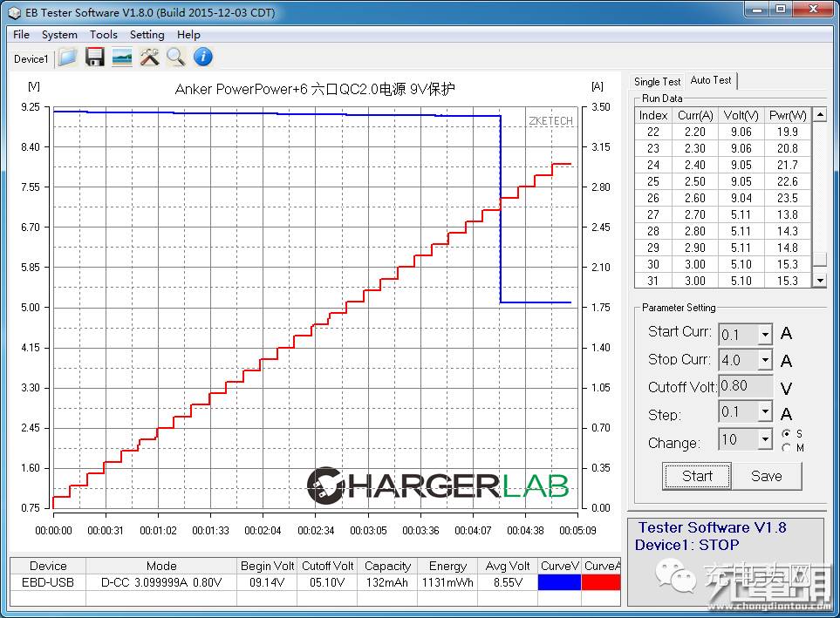Expand the Stop Curr dropdown
The height and width of the screenshot is (618, 840).
(766, 360)
